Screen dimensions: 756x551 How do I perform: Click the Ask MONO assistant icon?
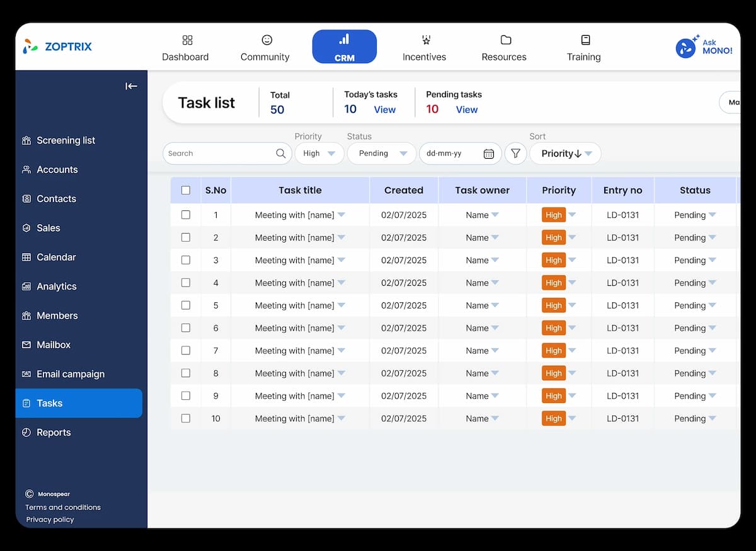pyautogui.click(x=686, y=47)
